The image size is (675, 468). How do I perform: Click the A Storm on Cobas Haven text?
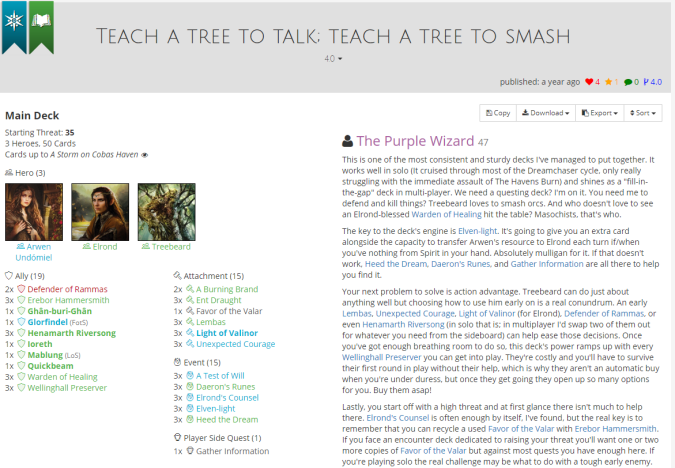94,155
